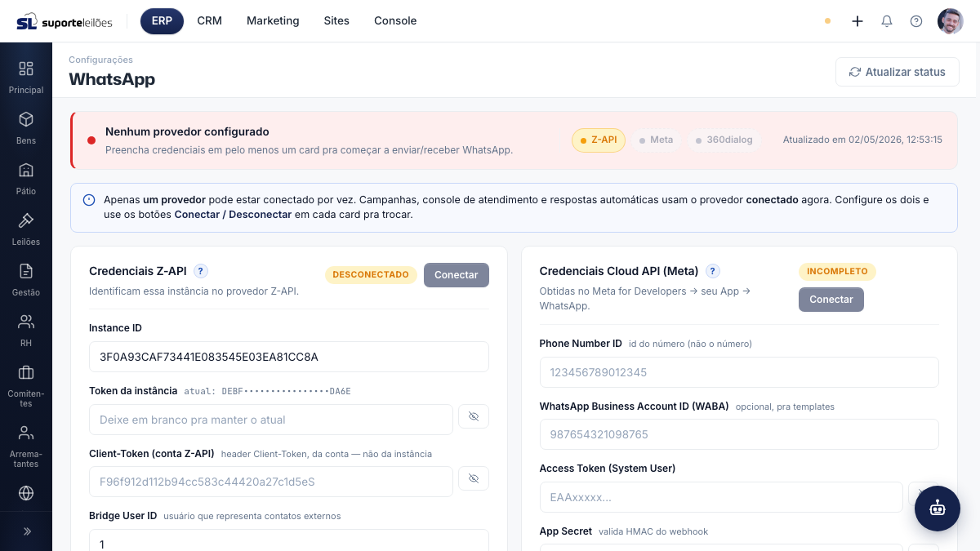Click the Phone Number ID field
980x551 pixels.
coord(739,372)
